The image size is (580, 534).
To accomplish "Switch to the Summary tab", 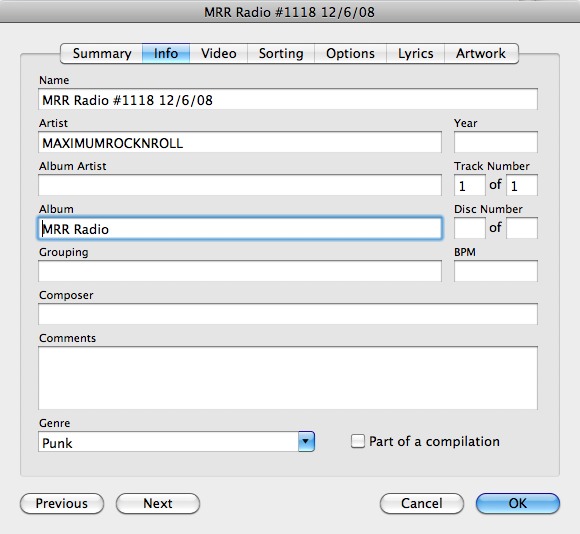I will (101, 53).
